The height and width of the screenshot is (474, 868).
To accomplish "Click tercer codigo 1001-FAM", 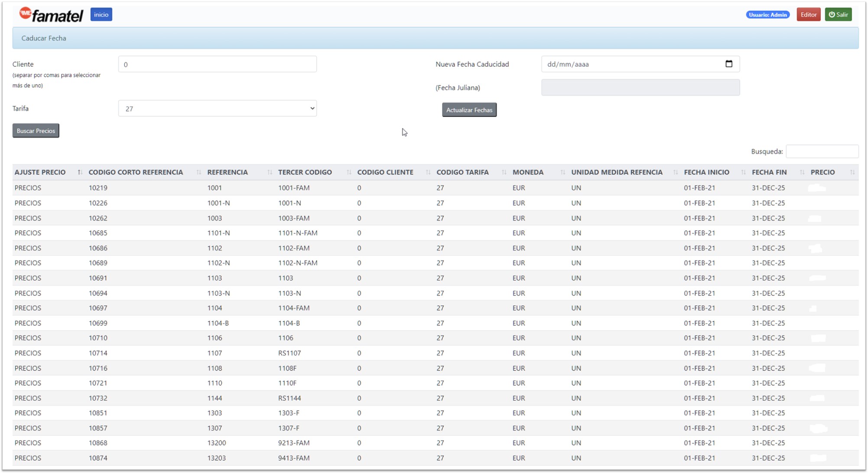I will [x=294, y=188].
